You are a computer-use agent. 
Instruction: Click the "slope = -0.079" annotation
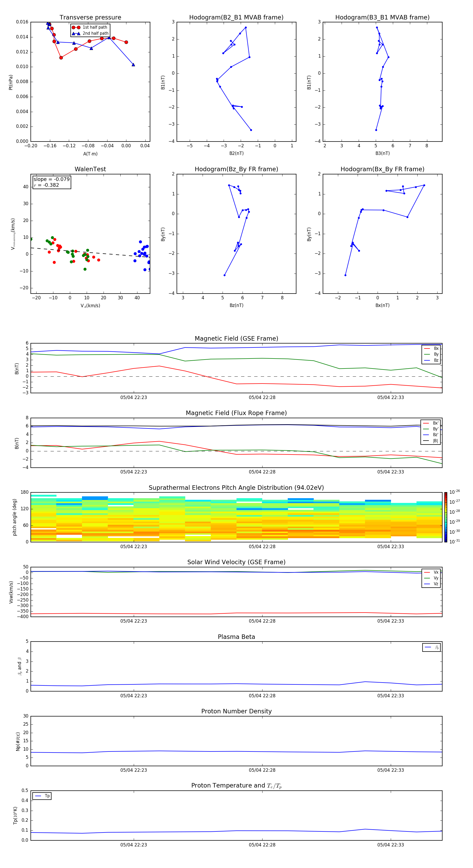tap(52, 179)
